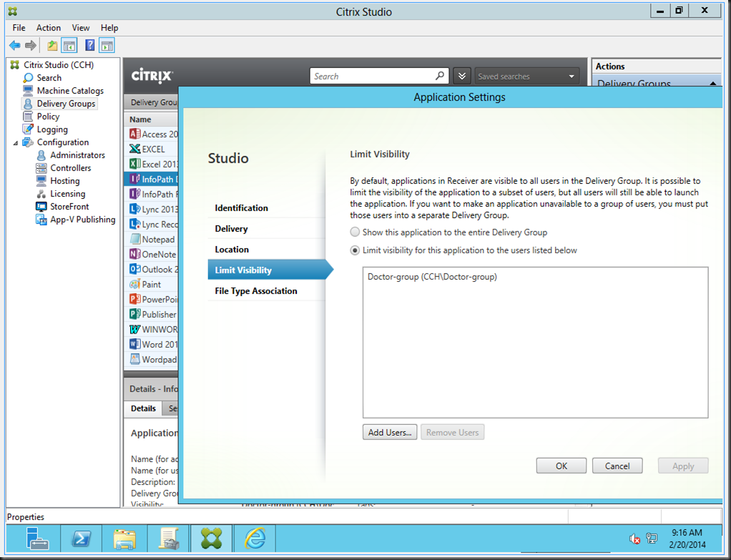731x560 pixels.
Task: Select Show this application to entire Delivery Group
Action: [355, 232]
